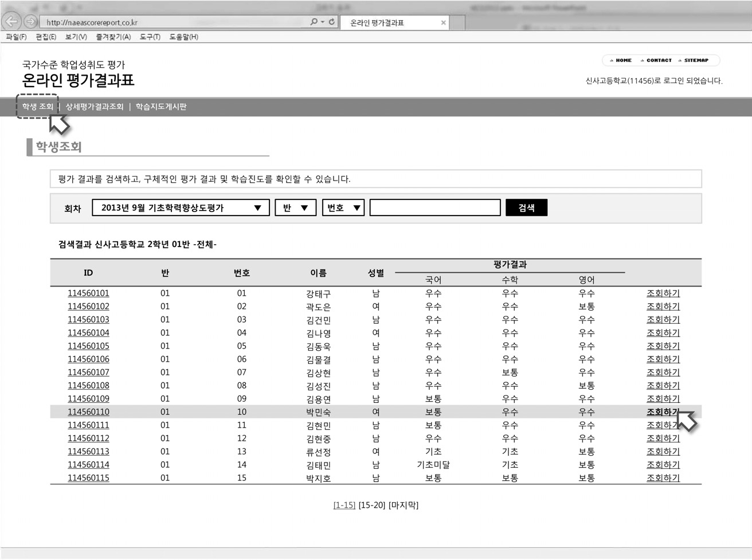Open student ID 114560115 link
This screenshot has height=560, width=752.
click(88, 478)
